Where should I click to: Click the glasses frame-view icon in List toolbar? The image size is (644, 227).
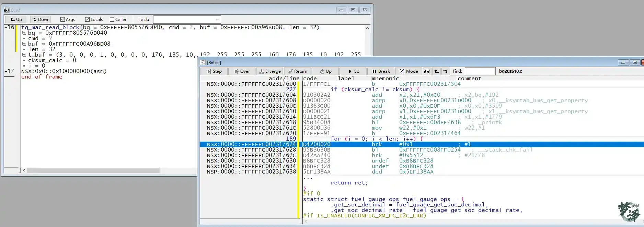pos(427,71)
